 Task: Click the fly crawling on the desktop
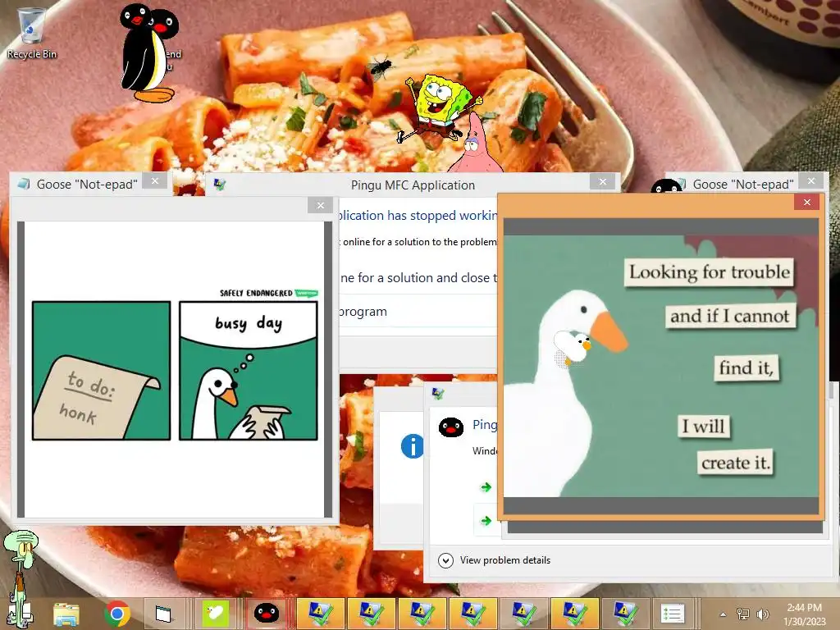[380, 67]
